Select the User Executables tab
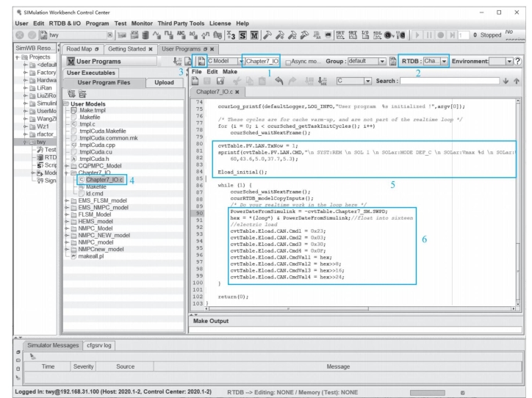This screenshot has width=532, height=398. (x=90, y=73)
